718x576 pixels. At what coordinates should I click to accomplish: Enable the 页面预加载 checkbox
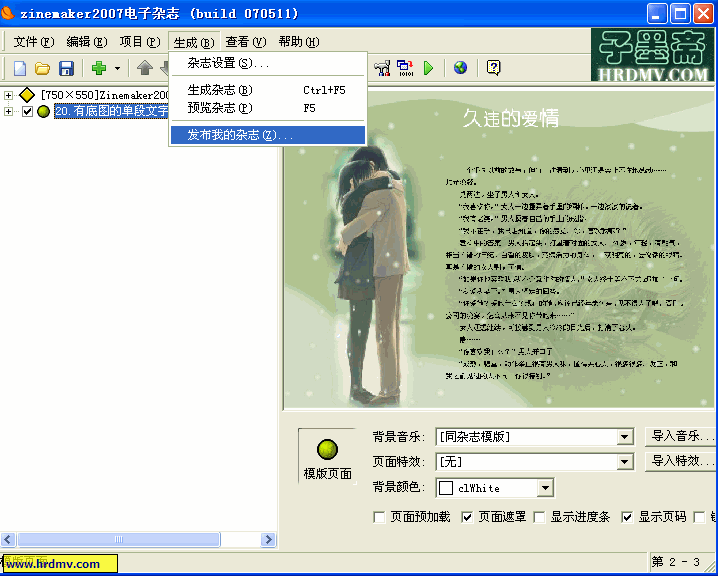[379, 517]
